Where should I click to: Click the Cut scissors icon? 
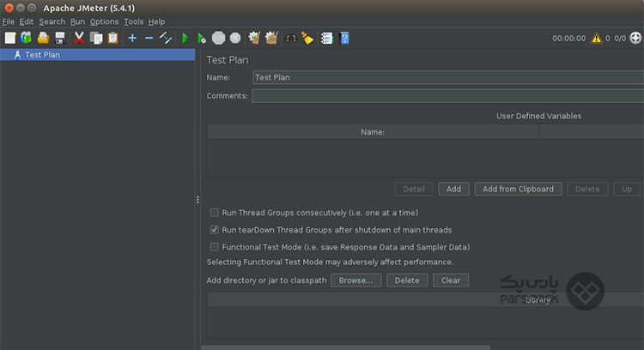(79, 38)
